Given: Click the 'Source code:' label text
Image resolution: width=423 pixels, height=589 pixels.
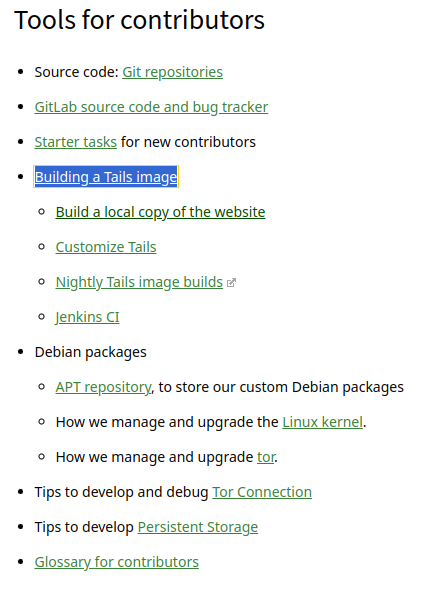Looking at the screenshot, I should click(x=77, y=72).
